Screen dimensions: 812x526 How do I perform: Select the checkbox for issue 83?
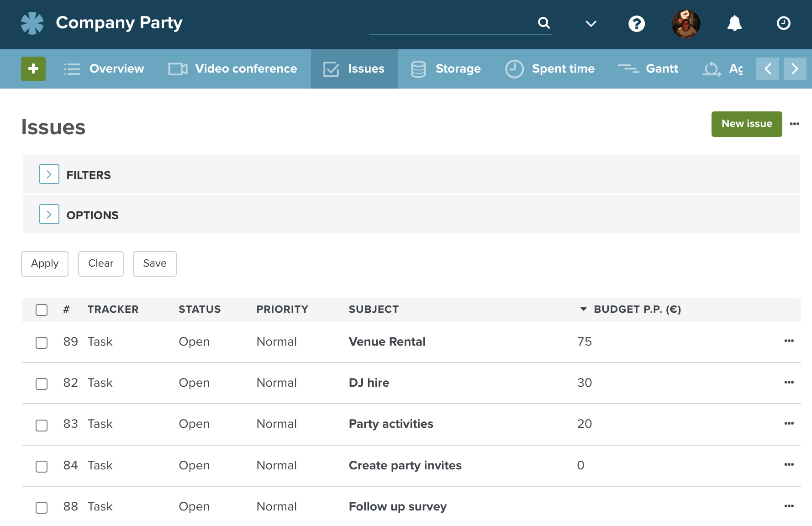point(42,426)
